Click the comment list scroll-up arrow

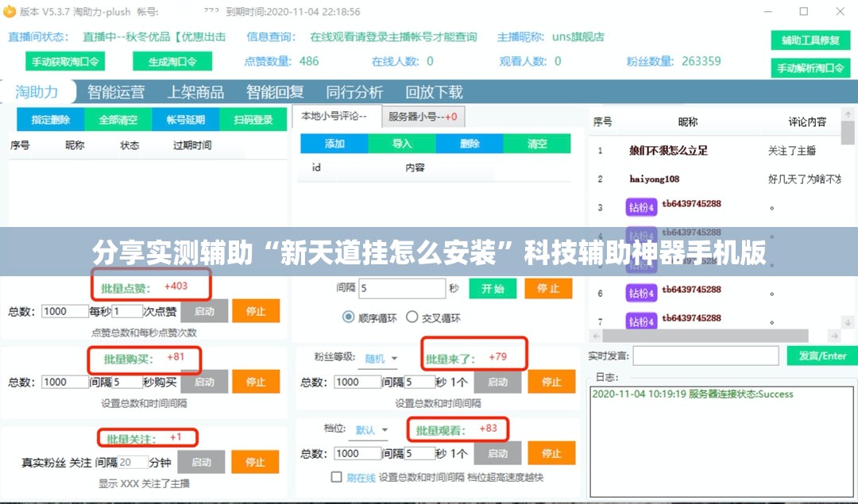coord(848,115)
